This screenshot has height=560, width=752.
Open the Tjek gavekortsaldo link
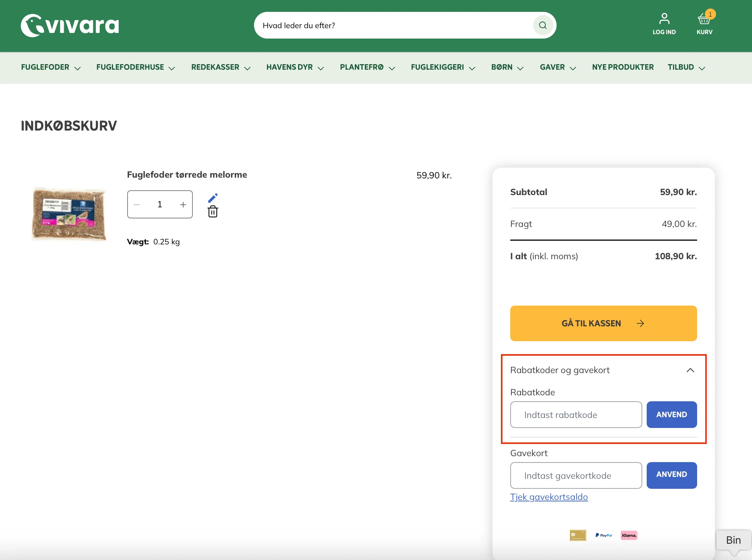(x=549, y=497)
